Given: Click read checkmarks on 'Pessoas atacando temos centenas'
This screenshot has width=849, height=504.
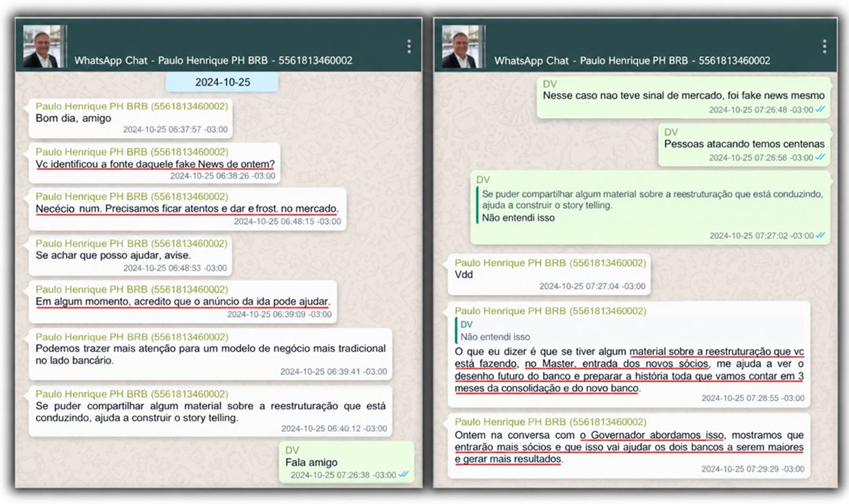Looking at the screenshot, I should click(x=820, y=158).
